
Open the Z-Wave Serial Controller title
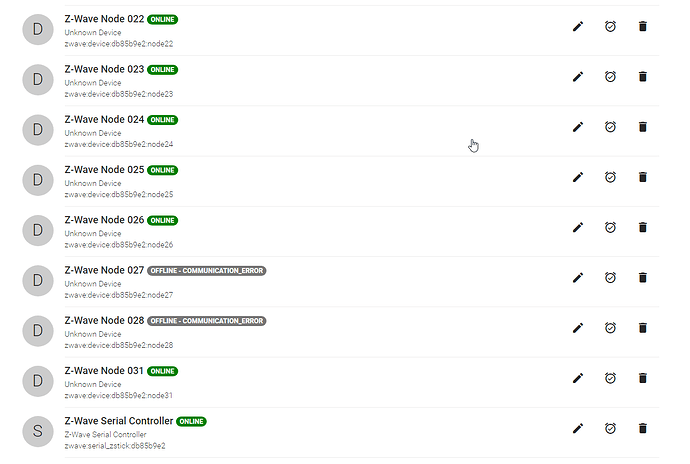click(x=119, y=420)
